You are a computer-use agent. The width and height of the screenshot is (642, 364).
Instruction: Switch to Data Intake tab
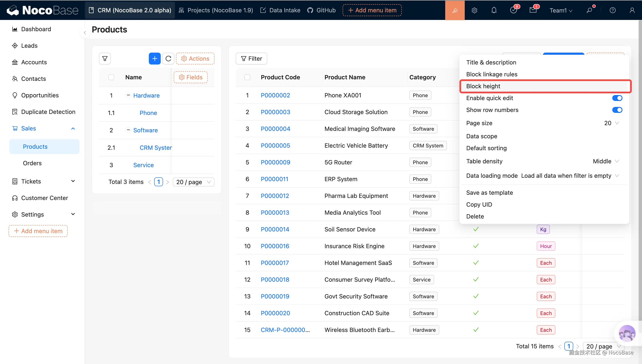pyautogui.click(x=280, y=10)
